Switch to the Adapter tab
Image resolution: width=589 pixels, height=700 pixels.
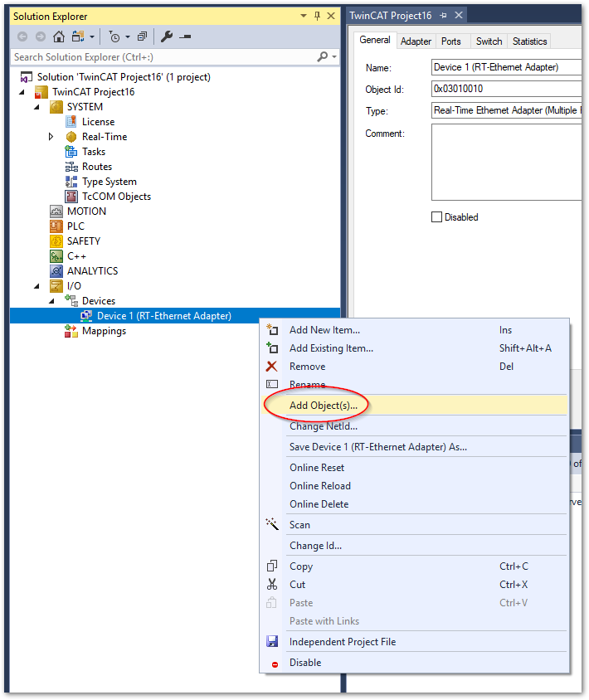416,41
